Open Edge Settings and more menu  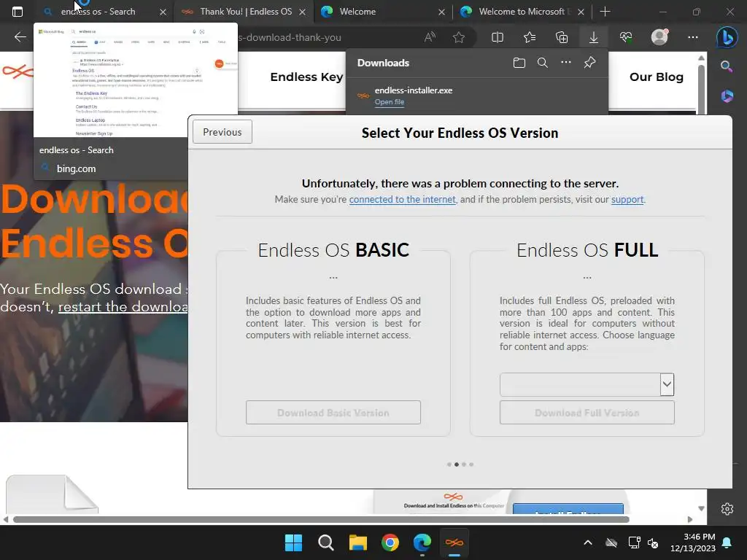pyautogui.click(x=693, y=37)
